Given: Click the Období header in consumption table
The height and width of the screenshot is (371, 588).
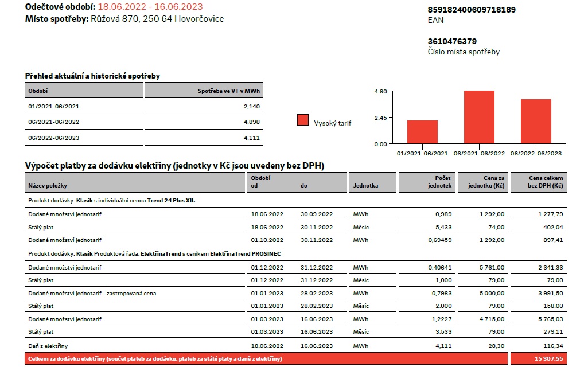Looking at the screenshot, I should [x=38, y=91].
